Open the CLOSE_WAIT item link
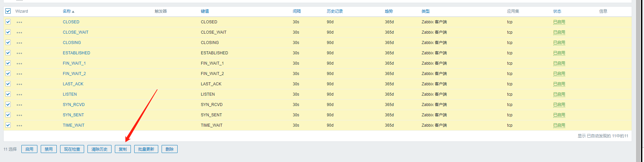The height and width of the screenshot is (162, 644). point(75,32)
